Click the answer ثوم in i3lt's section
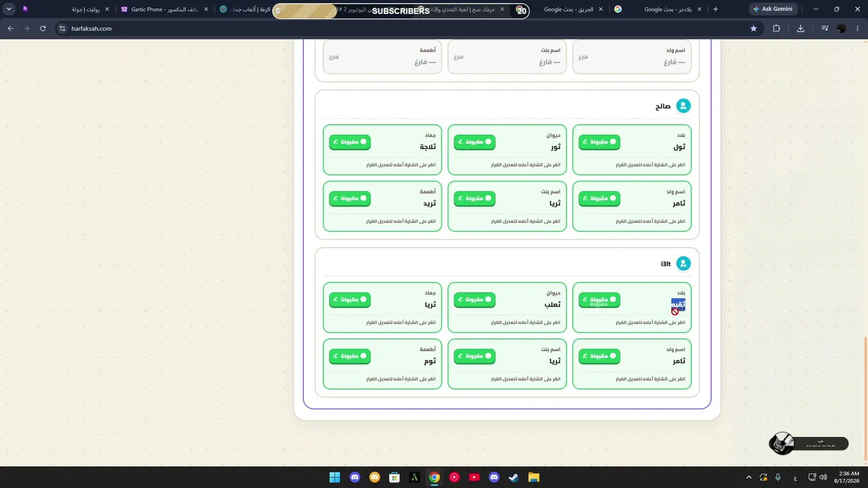The width and height of the screenshot is (868, 488). [430, 361]
